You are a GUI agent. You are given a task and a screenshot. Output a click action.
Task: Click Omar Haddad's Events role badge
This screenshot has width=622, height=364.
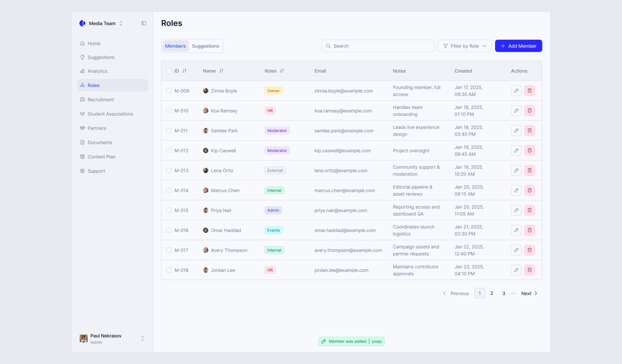pyautogui.click(x=273, y=230)
